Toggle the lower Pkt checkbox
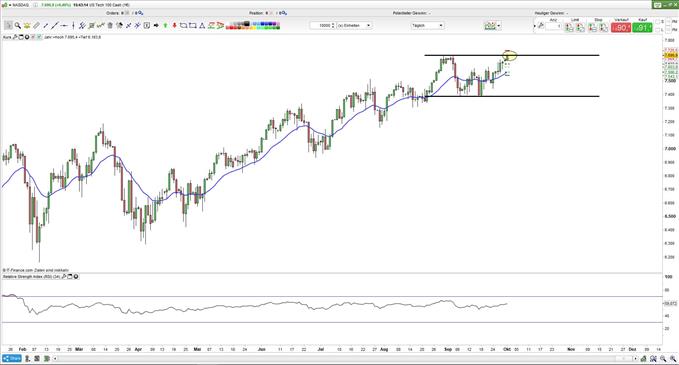The image size is (679, 365). click(668, 29)
